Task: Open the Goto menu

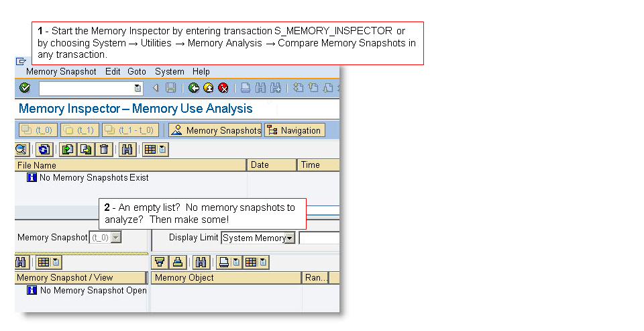Action: 137,71
